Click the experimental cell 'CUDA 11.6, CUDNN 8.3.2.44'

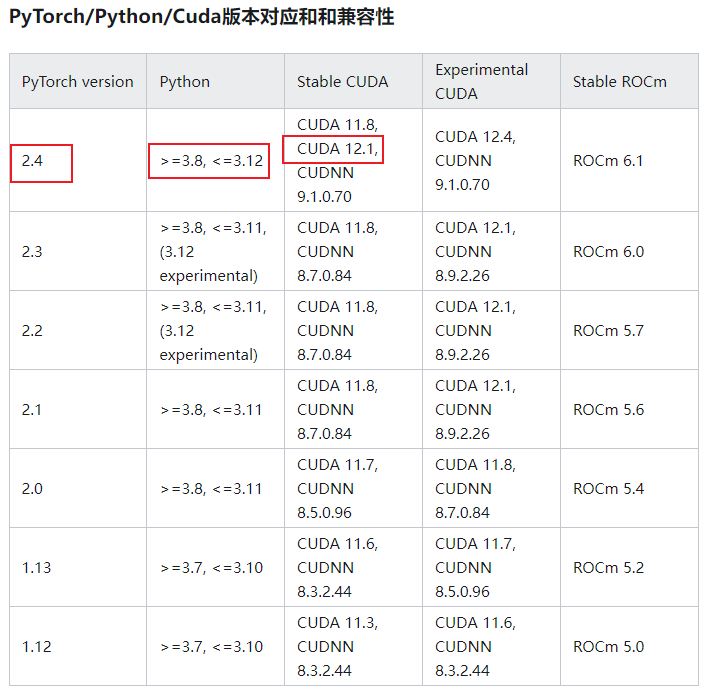pyautogui.click(x=491, y=646)
